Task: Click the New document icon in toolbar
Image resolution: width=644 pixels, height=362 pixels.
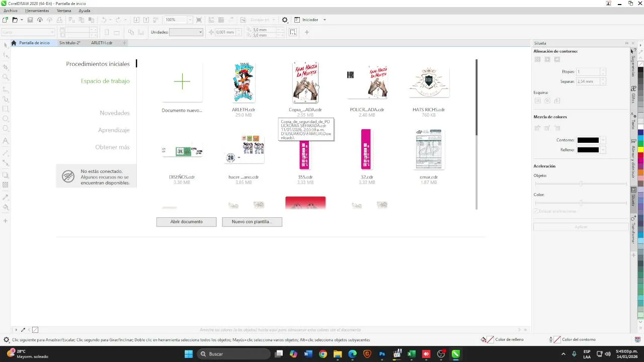Action: 5,20
